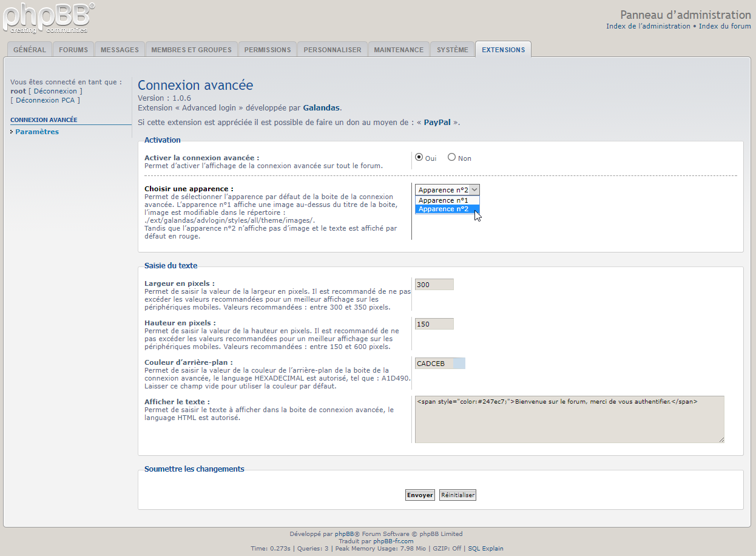Go to the Membres et groupes tab

[x=191, y=50]
